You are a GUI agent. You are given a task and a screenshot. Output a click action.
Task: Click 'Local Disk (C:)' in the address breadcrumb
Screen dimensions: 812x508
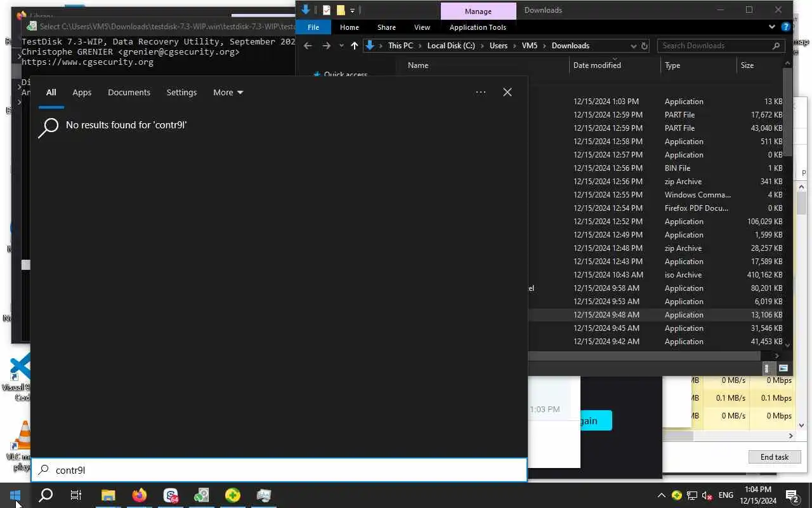451,46
